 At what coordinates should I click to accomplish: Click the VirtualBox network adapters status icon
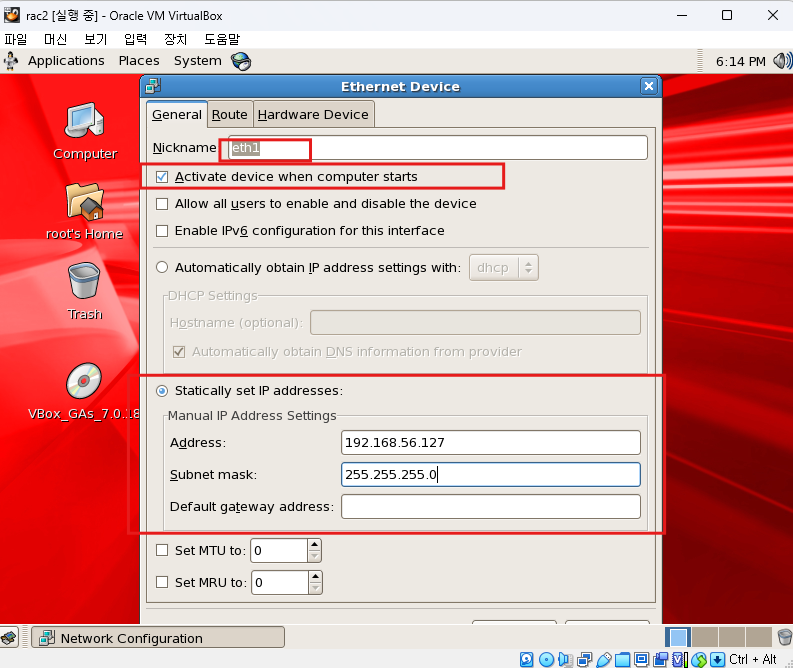click(585, 659)
